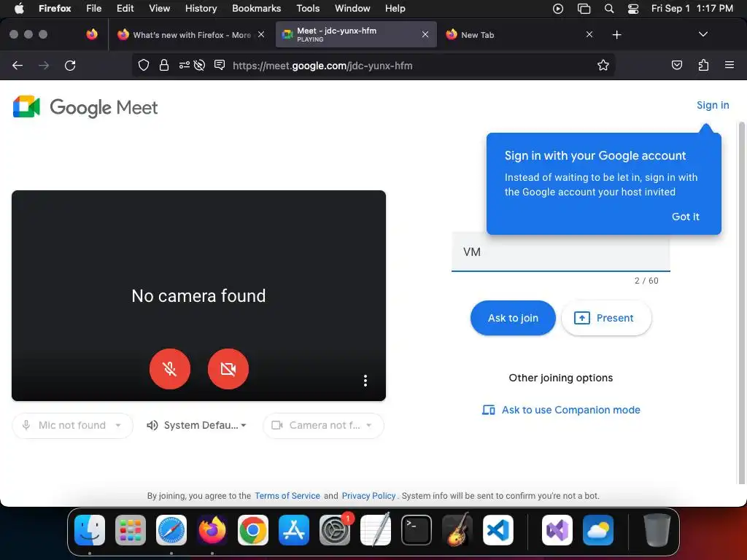Screen dimensions: 747x560
Task: Click the site security padlock icon
Action: coord(164,65)
